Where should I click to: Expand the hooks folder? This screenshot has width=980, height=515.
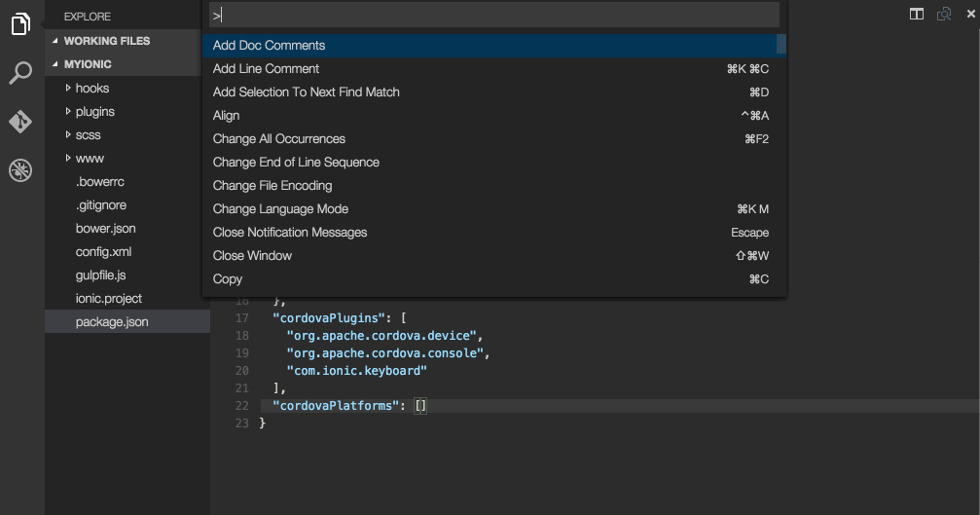(x=91, y=88)
